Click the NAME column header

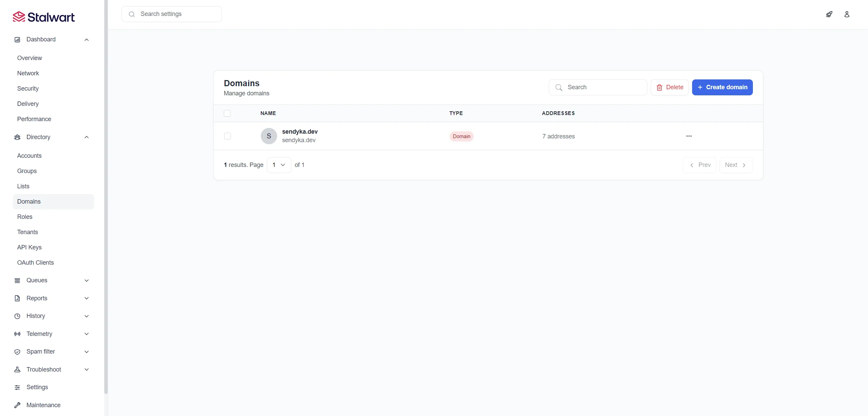pos(268,113)
